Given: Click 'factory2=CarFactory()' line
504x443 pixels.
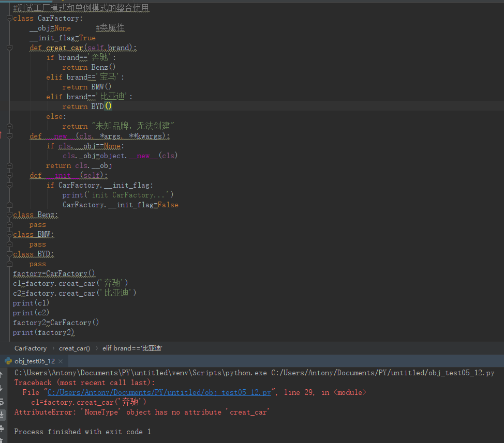Looking at the screenshot, I should tap(56, 323).
